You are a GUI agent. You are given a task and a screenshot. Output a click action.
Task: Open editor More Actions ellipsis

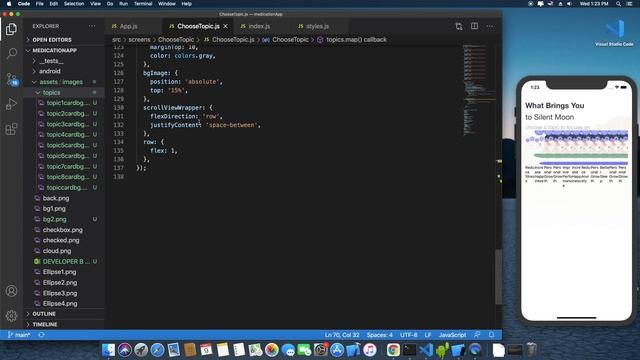(489, 26)
